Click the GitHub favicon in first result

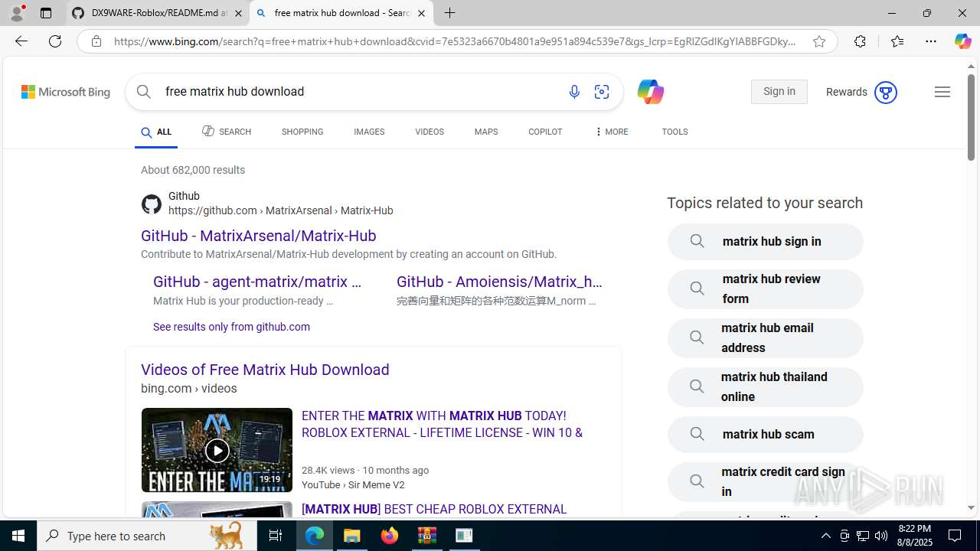pos(152,204)
